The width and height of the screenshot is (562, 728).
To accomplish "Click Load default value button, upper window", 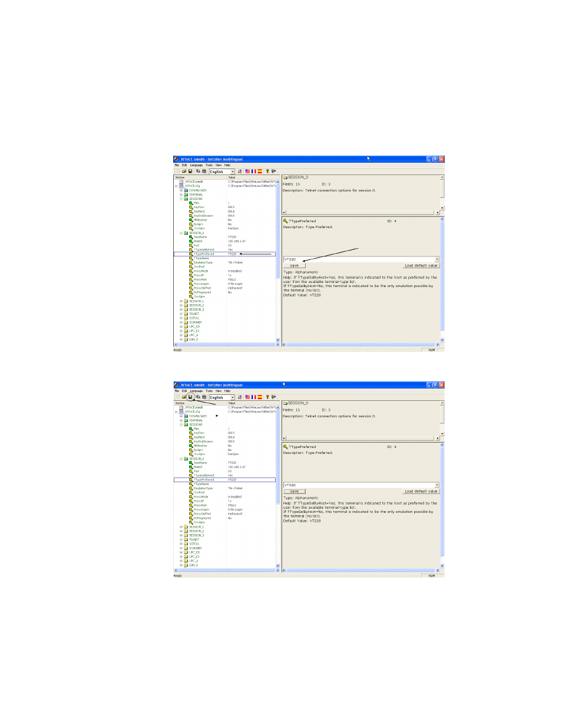I will pos(421,265).
